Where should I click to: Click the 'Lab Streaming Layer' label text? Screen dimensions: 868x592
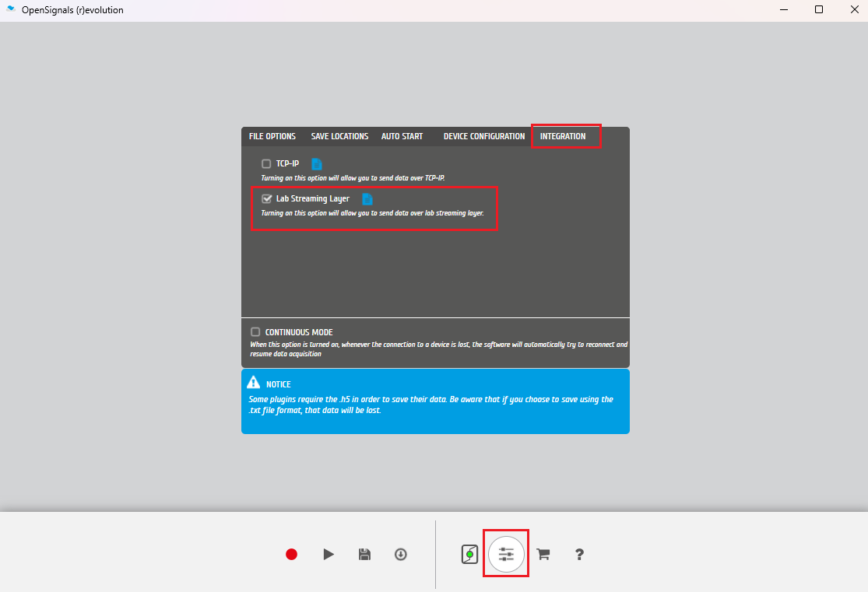(313, 198)
